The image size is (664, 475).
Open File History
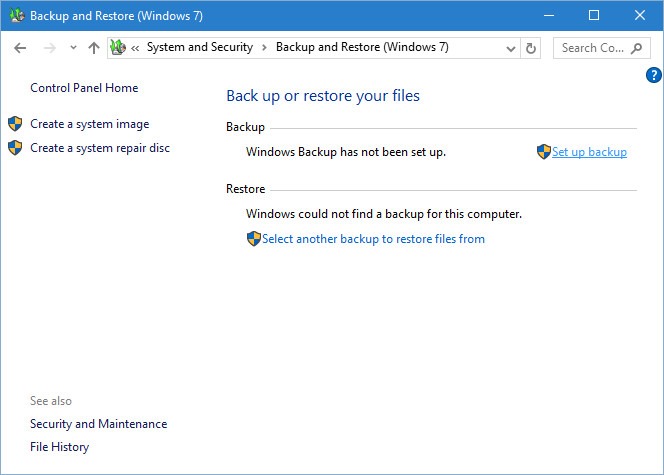59,447
